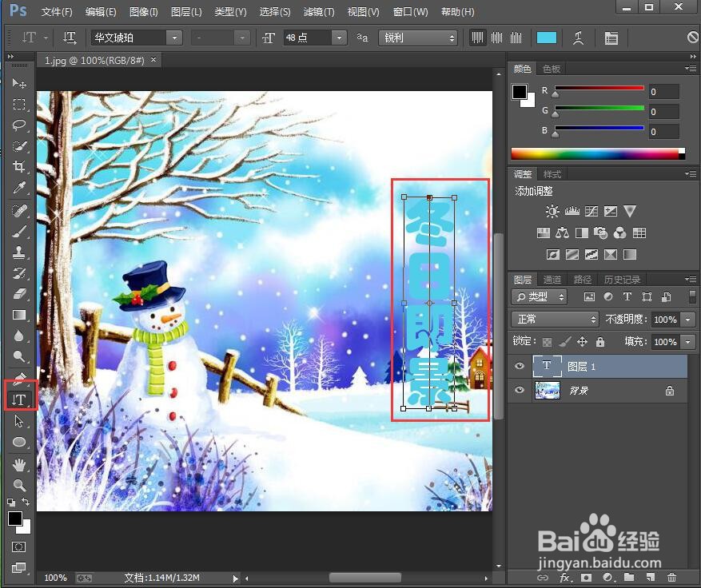Click the R value input field
Screen dimensions: 701x588
tap(664, 92)
